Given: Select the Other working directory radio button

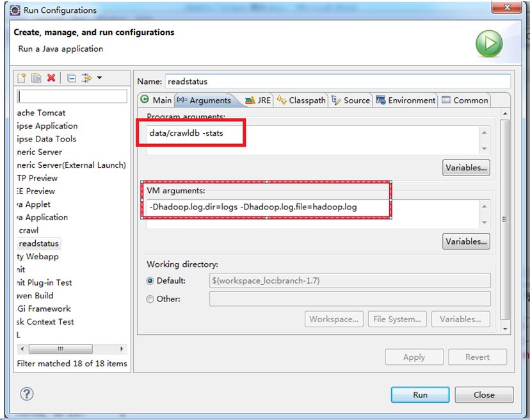Looking at the screenshot, I should (x=150, y=299).
